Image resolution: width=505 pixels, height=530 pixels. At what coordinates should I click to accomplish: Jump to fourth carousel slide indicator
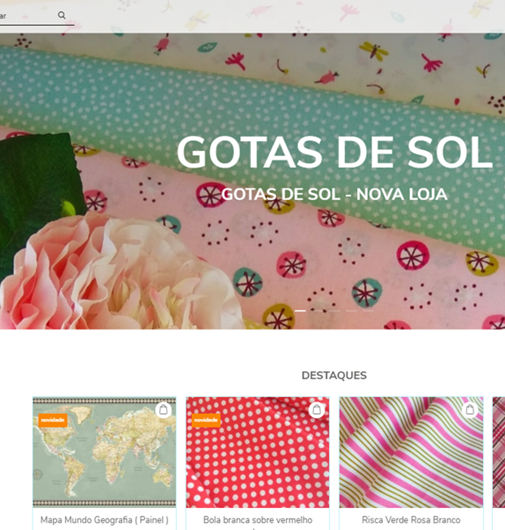pyautogui.click(x=352, y=311)
